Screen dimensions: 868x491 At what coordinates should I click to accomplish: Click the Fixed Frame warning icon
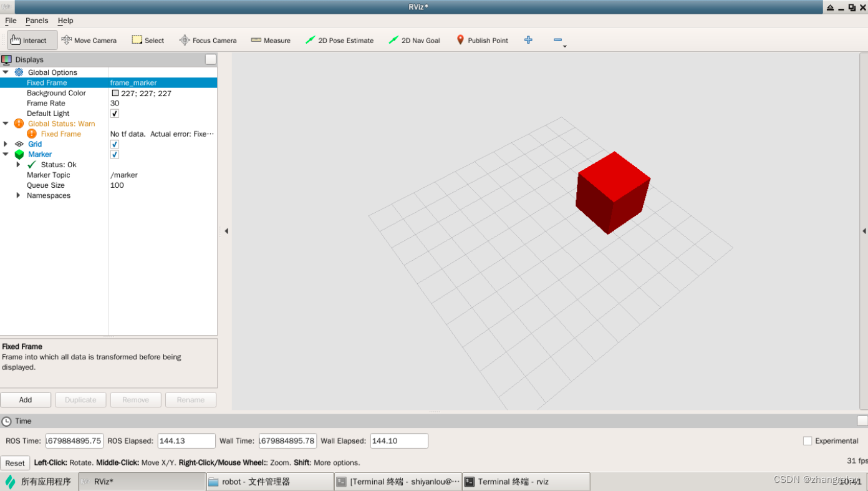32,134
